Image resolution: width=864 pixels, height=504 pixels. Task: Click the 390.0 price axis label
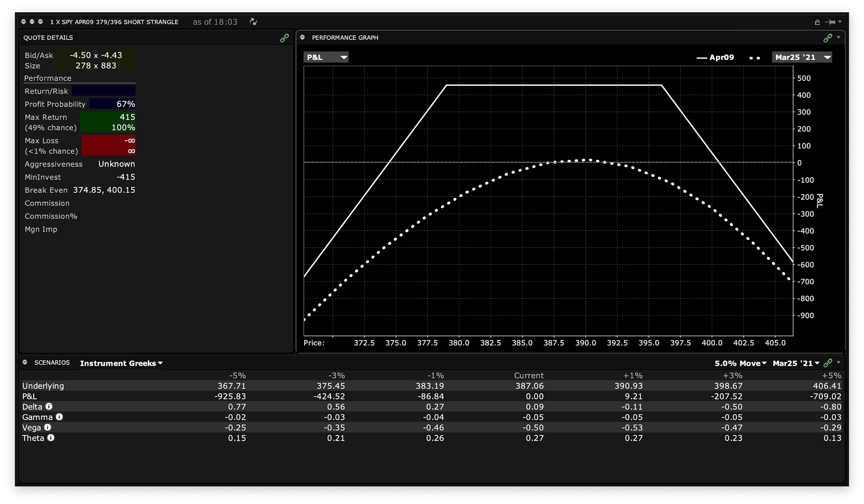click(x=586, y=343)
